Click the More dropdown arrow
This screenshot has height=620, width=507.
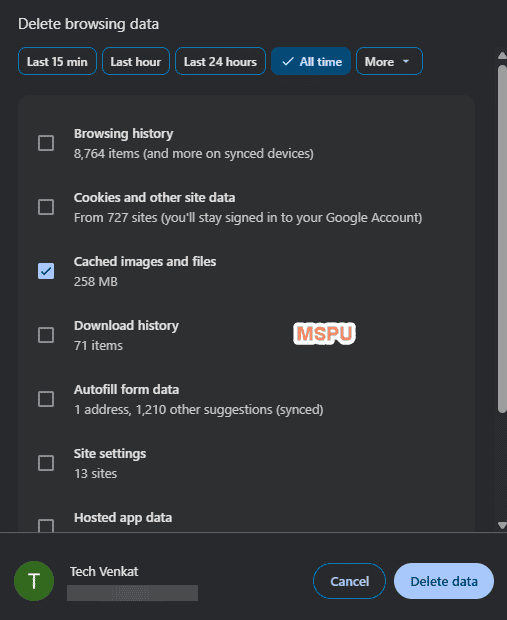(406, 62)
